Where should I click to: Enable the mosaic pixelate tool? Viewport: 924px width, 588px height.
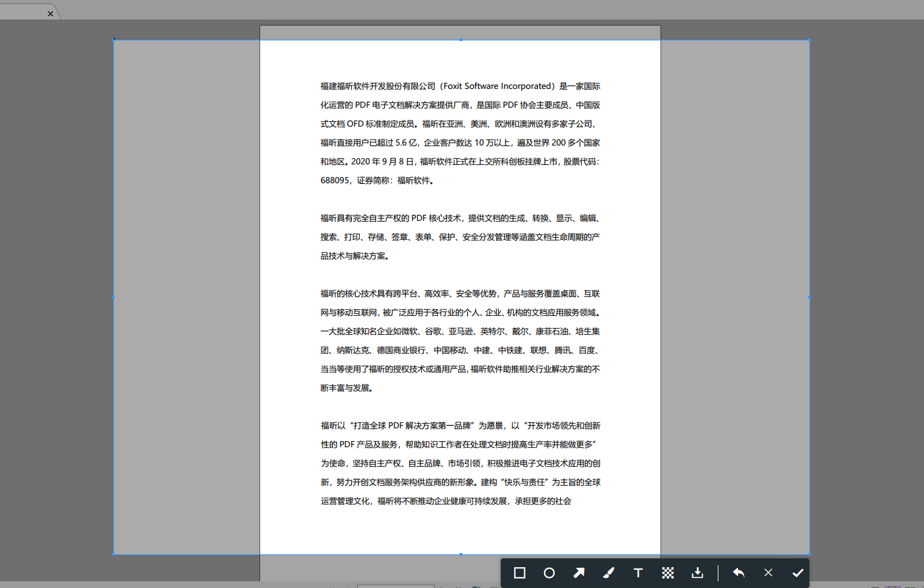click(667, 573)
